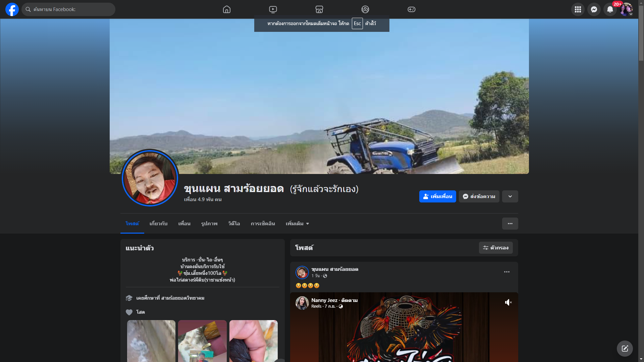Open the ตัวกรอง posts filter
Screen dimensions: 644x362
pyautogui.click(x=496, y=248)
